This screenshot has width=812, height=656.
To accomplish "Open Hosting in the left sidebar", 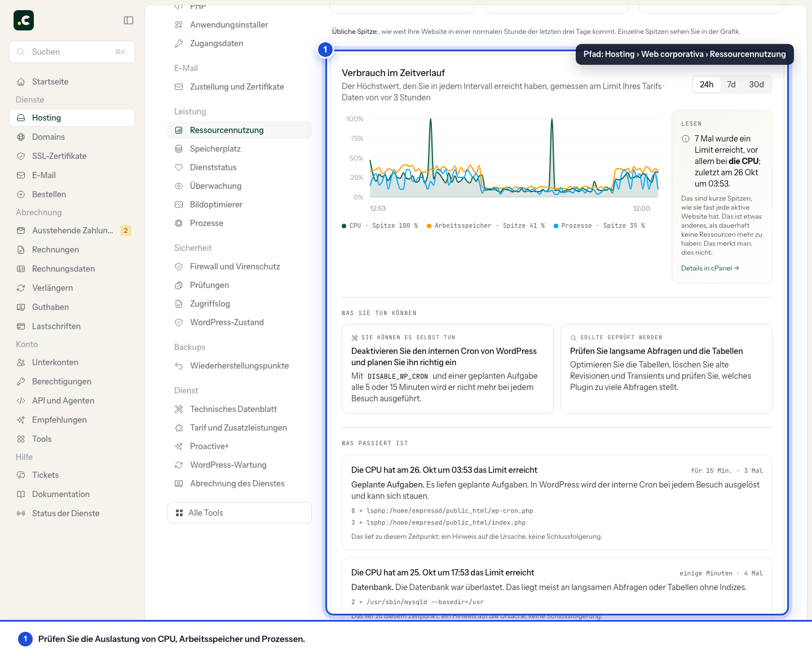I will point(72,118).
